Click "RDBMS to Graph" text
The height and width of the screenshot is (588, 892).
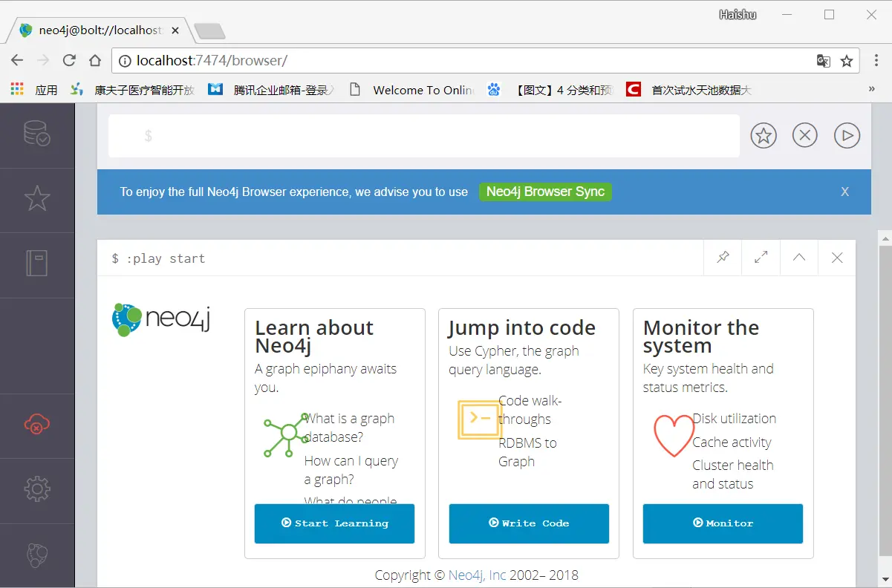(527, 452)
